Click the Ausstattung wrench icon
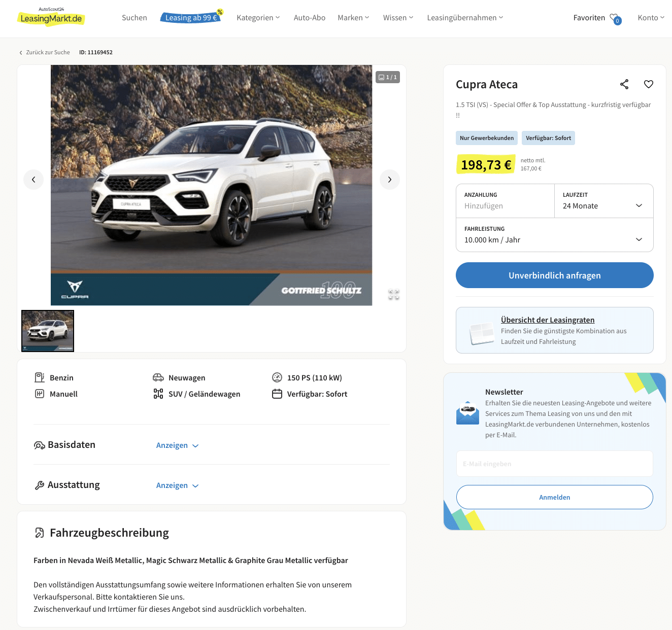Image resolution: width=672 pixels, height=630 pixels. 40,485
